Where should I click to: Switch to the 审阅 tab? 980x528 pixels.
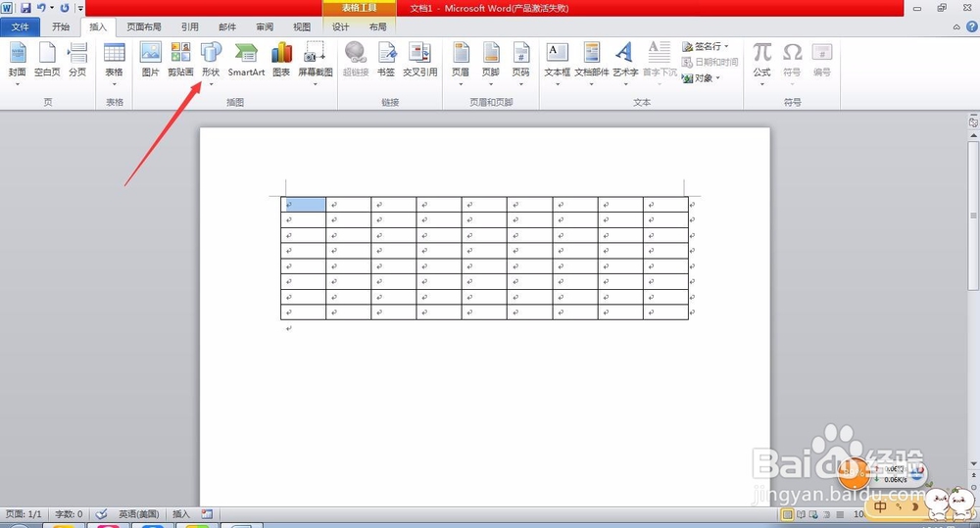tap(265, 26)
